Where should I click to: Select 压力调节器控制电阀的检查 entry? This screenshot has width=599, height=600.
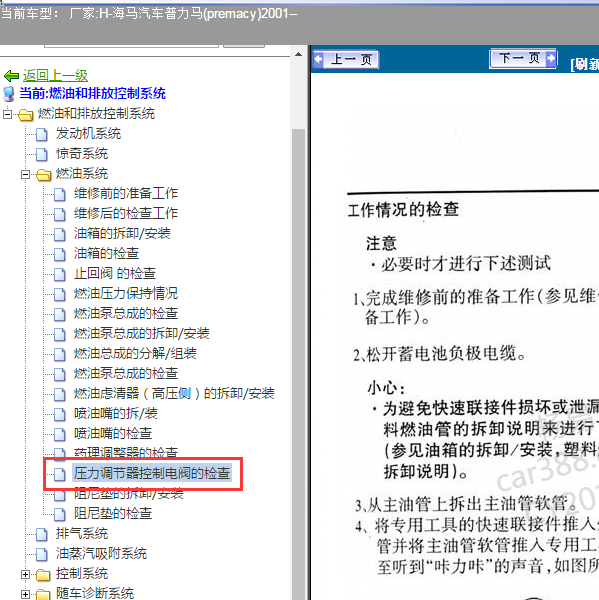[152, 473]
